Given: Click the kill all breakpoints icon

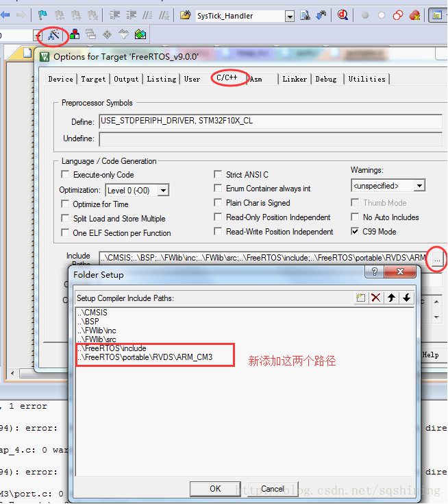Looking at the screenshot, I should [x=414, y=15].
